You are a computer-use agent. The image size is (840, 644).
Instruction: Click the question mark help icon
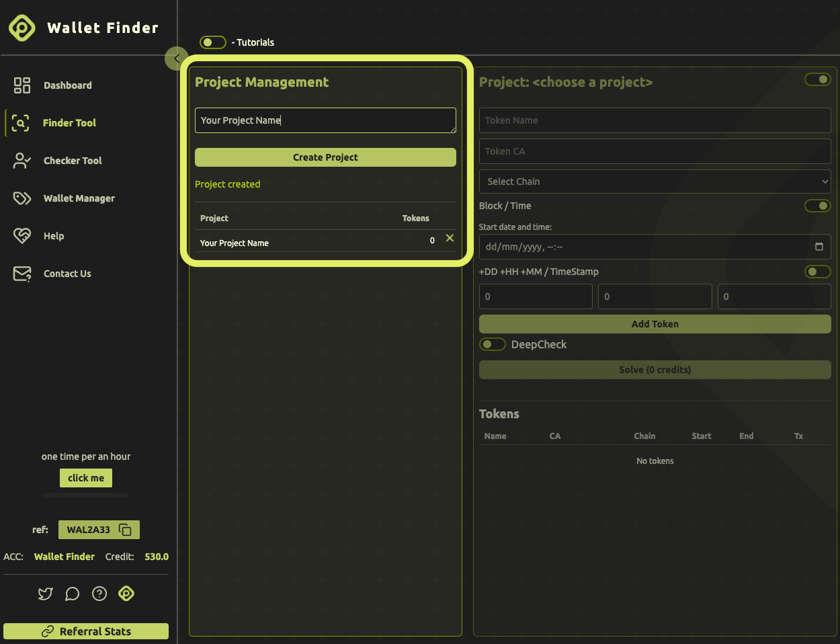pos(99,594)
